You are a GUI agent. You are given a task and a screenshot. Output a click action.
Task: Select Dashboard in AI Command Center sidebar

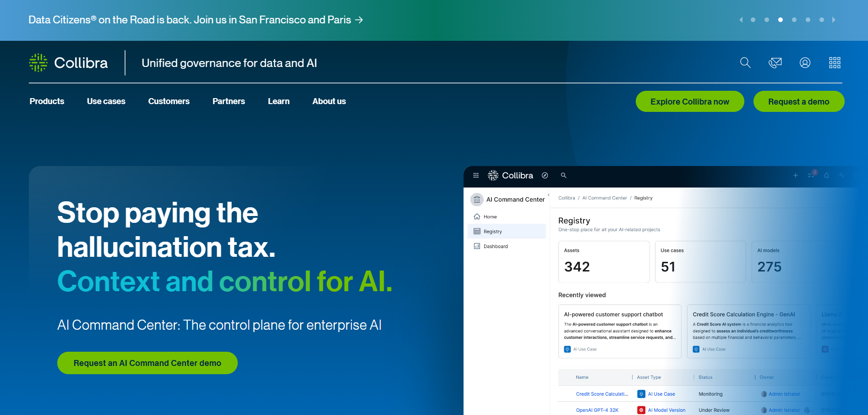[507, 246]
